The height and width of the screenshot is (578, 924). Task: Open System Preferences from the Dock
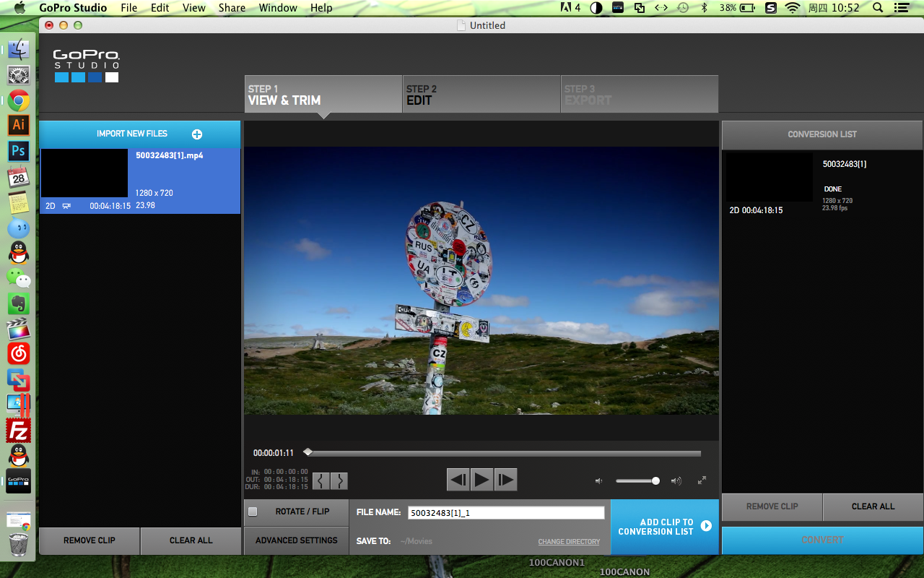18,74
